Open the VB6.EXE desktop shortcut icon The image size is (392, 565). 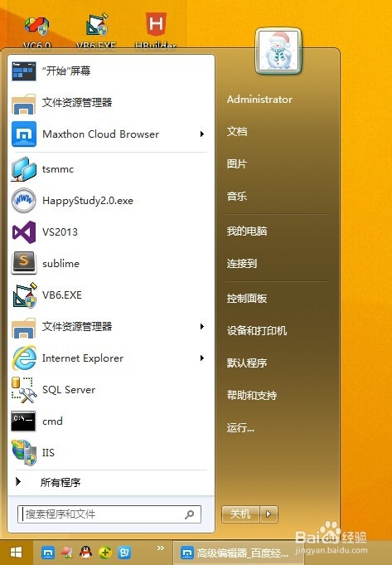click(x=96, y=25)
